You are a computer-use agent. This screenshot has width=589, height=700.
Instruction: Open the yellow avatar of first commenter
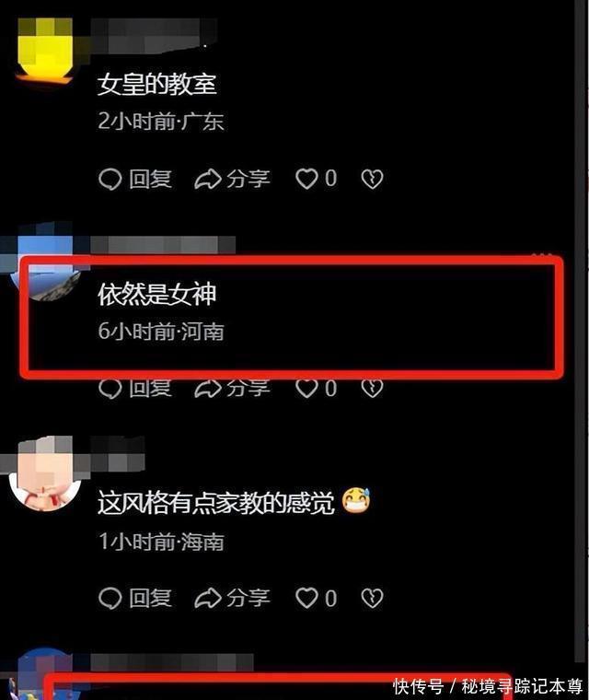tap(44, 51)
